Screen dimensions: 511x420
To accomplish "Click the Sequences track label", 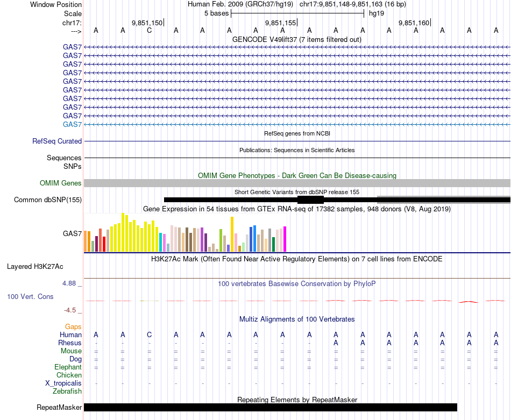I will pos(64,158).
